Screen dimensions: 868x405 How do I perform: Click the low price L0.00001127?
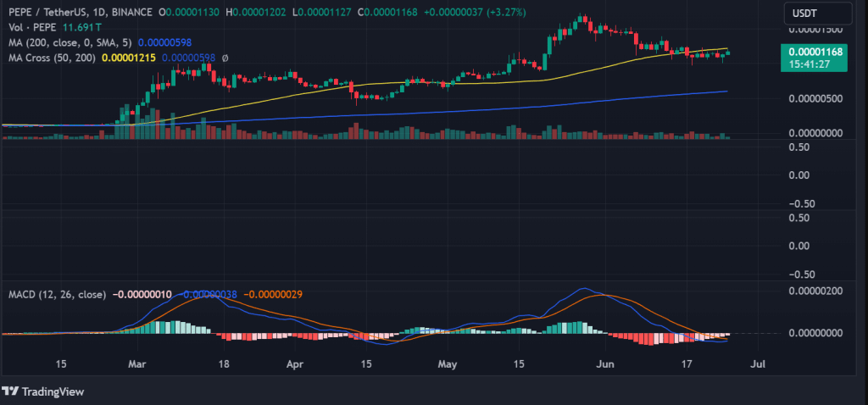coord(321,12)
